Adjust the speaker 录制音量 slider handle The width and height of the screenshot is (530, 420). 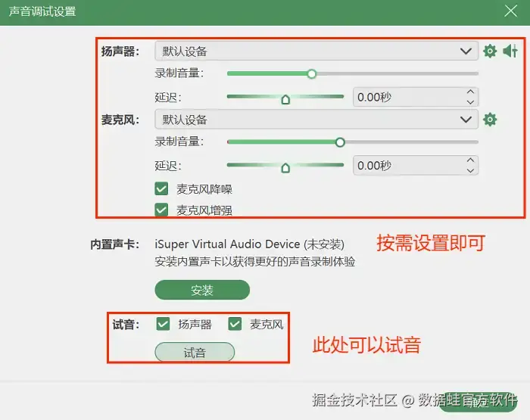coord(312,73)
